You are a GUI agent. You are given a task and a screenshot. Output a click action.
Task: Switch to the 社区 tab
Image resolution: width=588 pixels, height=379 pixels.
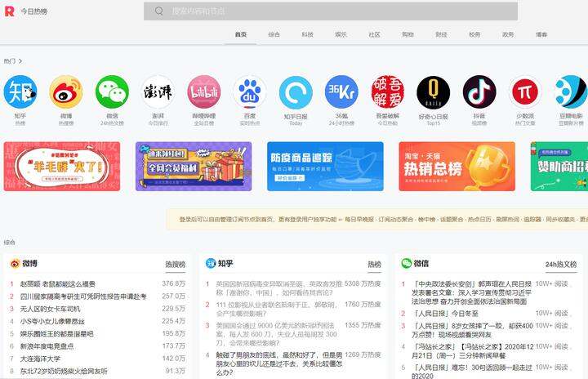tap(374, 34)
